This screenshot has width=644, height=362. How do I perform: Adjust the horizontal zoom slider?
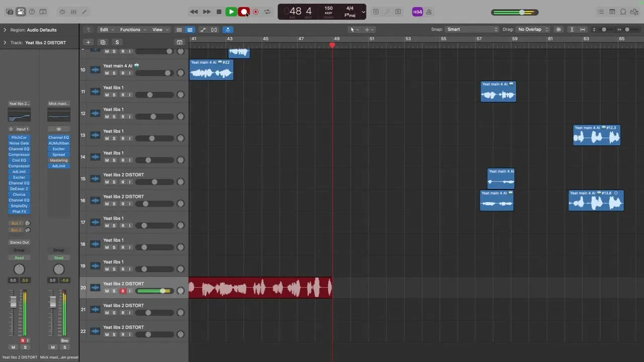tap(627, 30)
